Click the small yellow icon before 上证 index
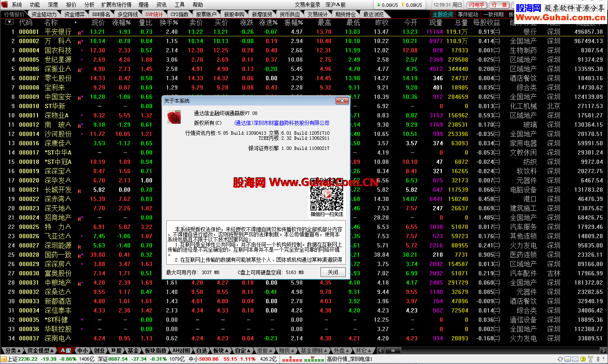The width and height of the screenshot is (608, 364). tap(4, 359)
